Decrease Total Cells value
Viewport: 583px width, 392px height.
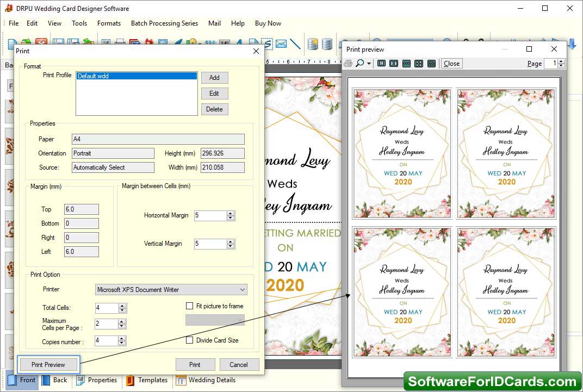[x=122, y=310]
